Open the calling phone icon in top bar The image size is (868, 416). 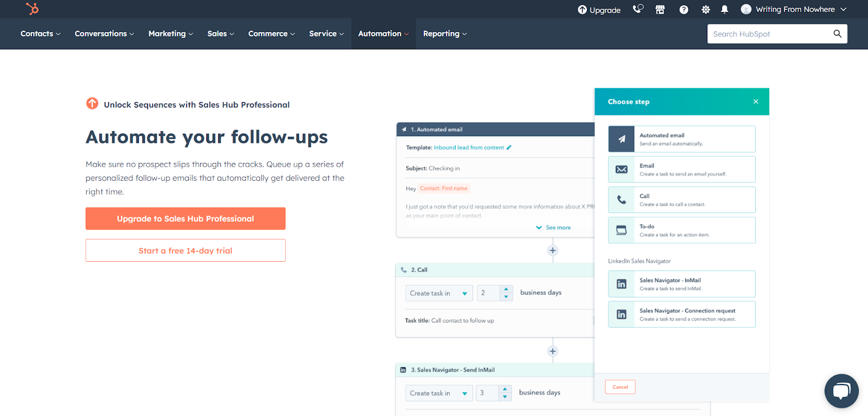(638, 9)
